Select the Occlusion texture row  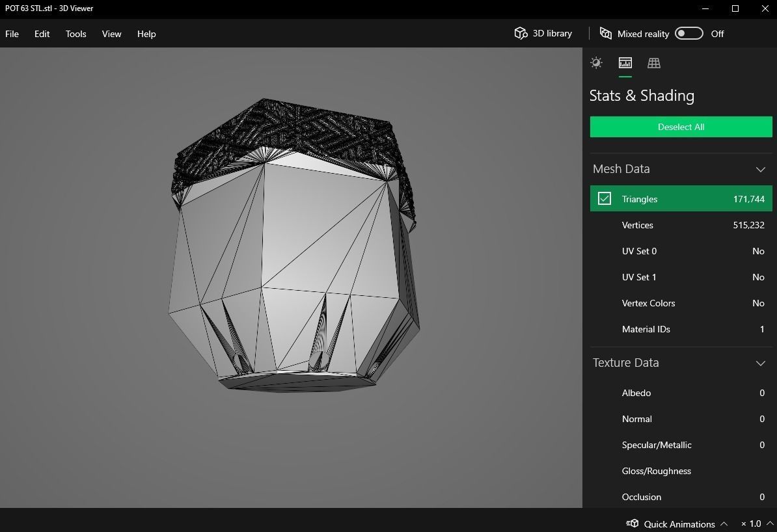point(681,497)
